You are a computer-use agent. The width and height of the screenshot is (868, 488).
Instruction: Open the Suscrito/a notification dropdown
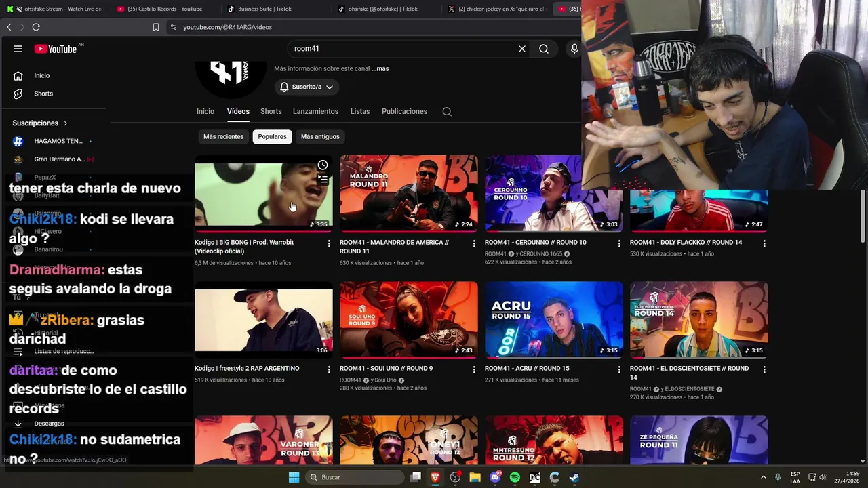point(307,87)
